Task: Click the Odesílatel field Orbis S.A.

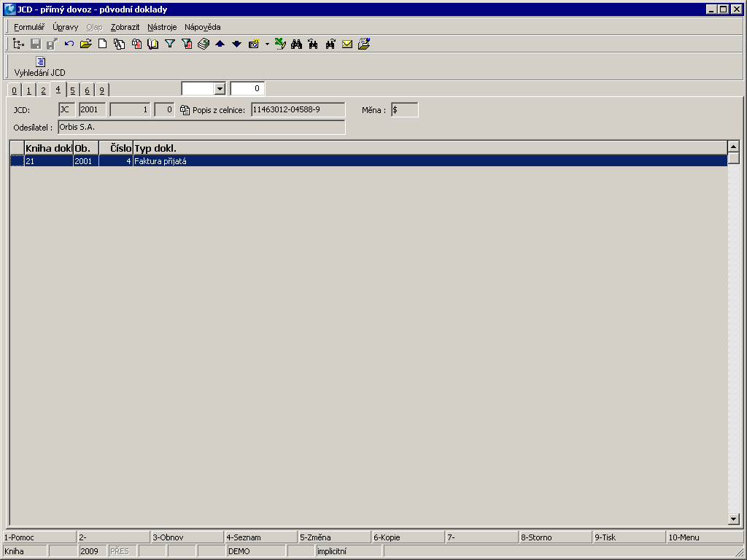Action: (201, 128)
